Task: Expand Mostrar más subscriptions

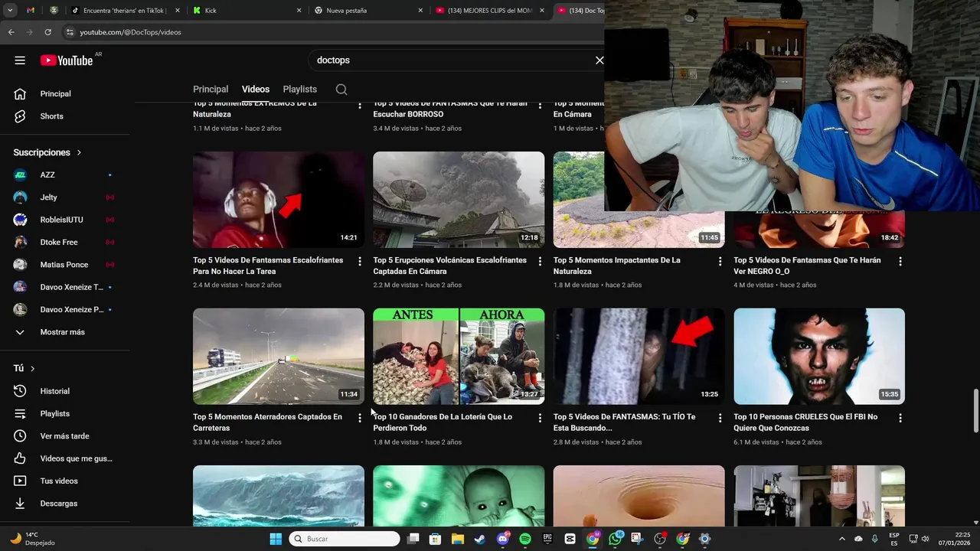Action: [65, 332]
